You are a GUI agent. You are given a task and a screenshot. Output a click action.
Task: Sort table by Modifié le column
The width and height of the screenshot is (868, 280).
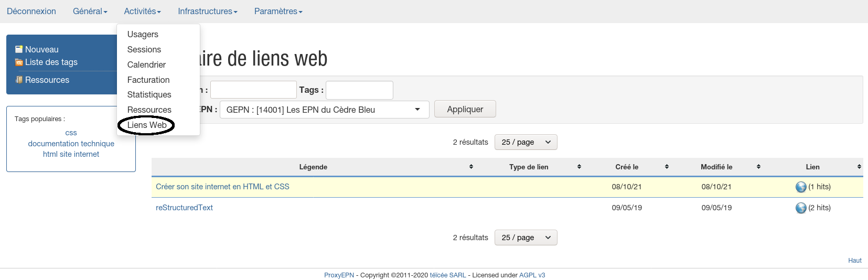(716, 167)
